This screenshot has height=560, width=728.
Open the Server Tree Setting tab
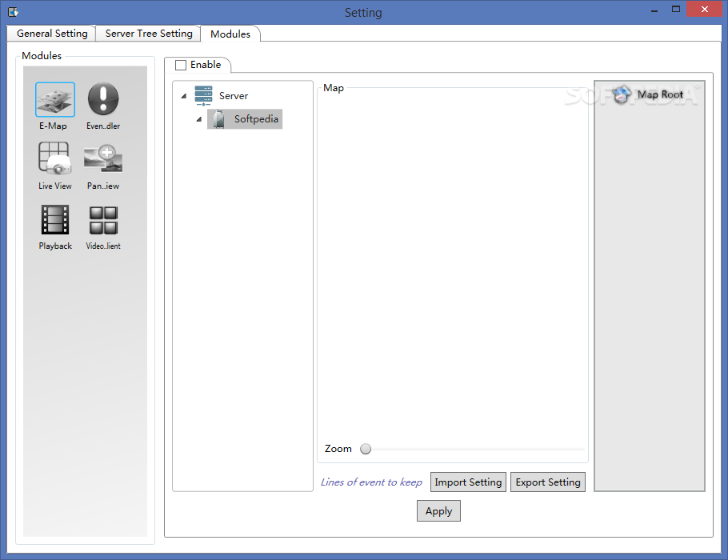tap(149, 34)
